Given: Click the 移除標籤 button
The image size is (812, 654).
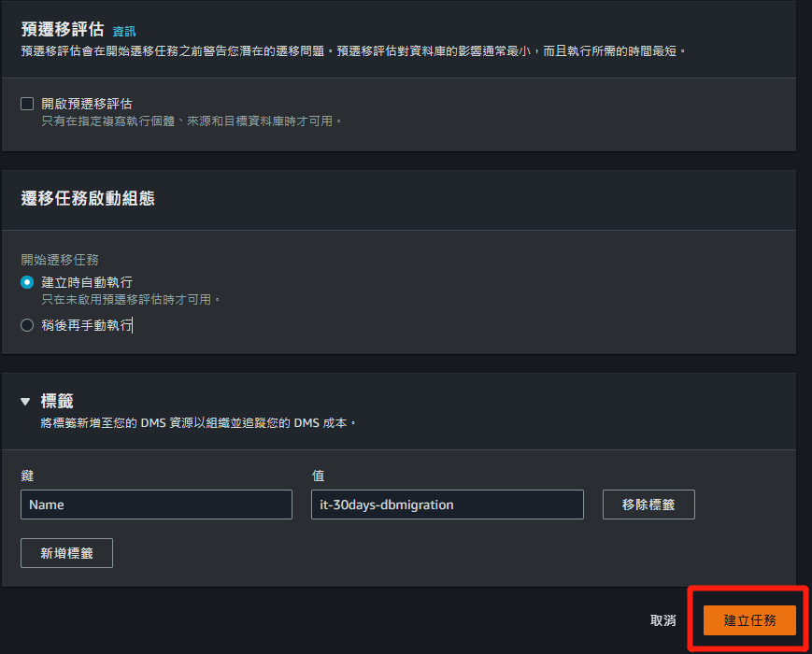Looking at the screenshot, I should point(648,505).
